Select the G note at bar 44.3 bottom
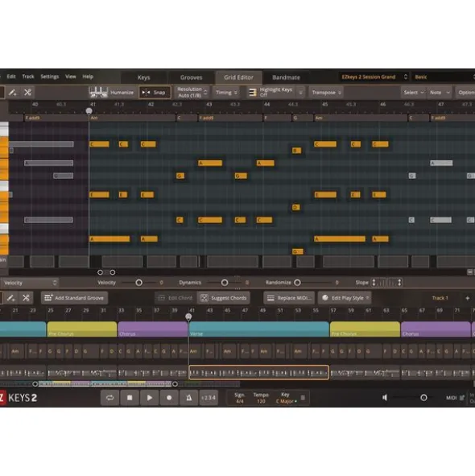Viewport: 475px width, 476px height. [x=298, y=251]
